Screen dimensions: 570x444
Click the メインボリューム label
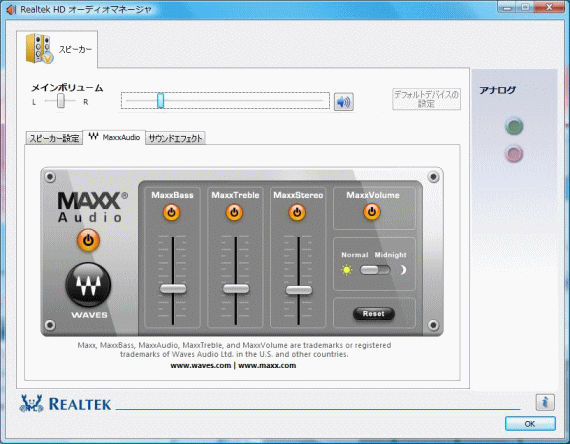pos(67,88)
